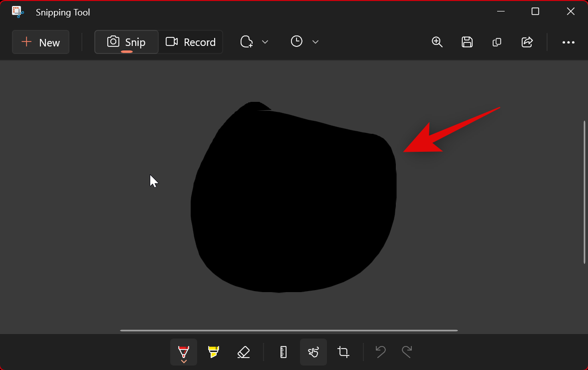Viewport: 588px width, 370px height.
Task: Click the Zoom magnifier icon
Action: click(437, 42)
